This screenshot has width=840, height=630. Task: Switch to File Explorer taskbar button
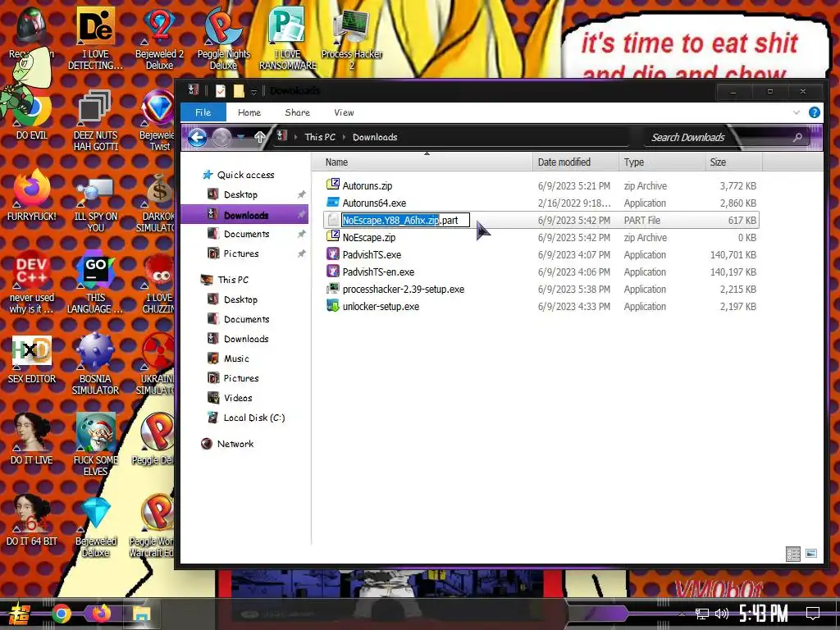coord(141,614)
